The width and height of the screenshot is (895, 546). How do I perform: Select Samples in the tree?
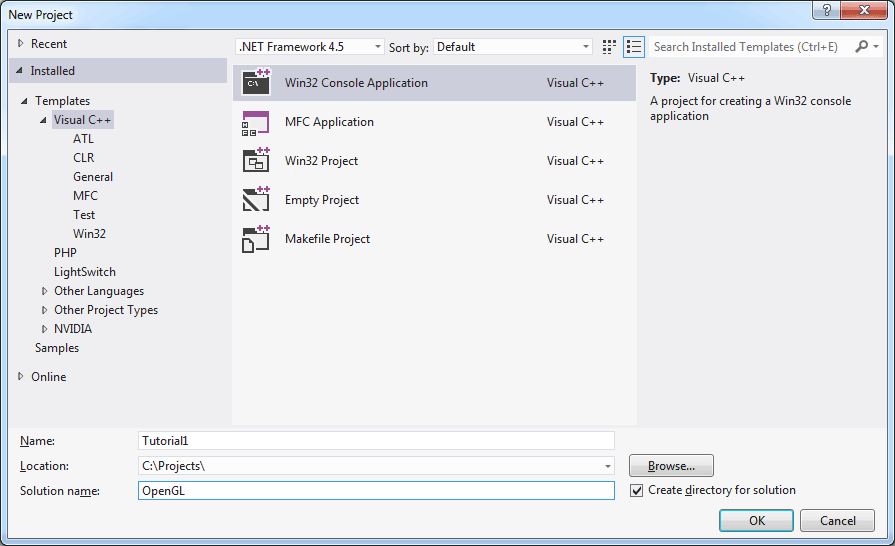(57, 348)
